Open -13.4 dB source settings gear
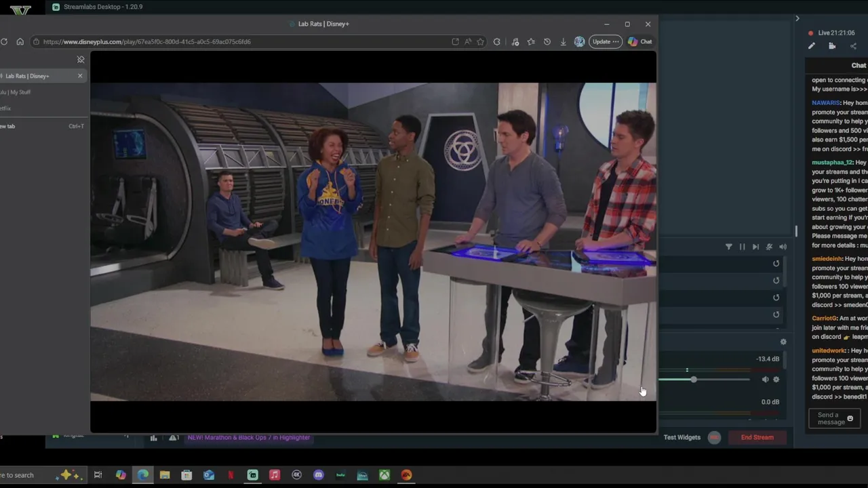868x488 pixels. (x=776, y=380)
